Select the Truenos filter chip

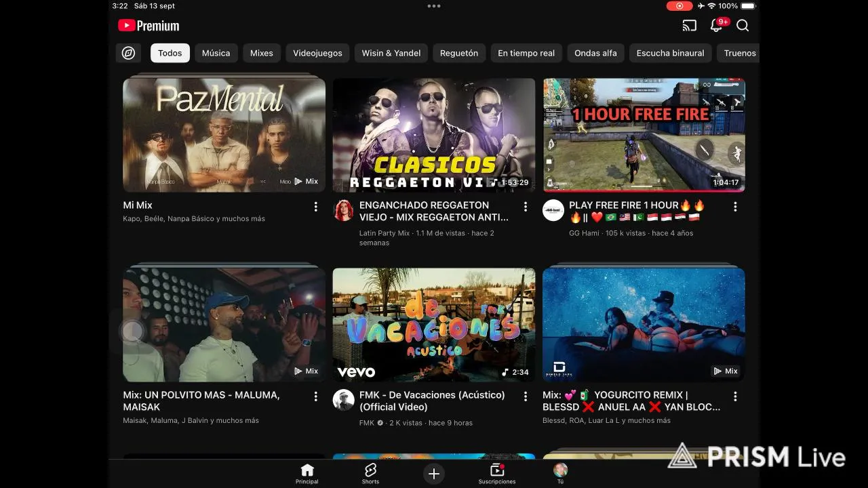point(739,53)
